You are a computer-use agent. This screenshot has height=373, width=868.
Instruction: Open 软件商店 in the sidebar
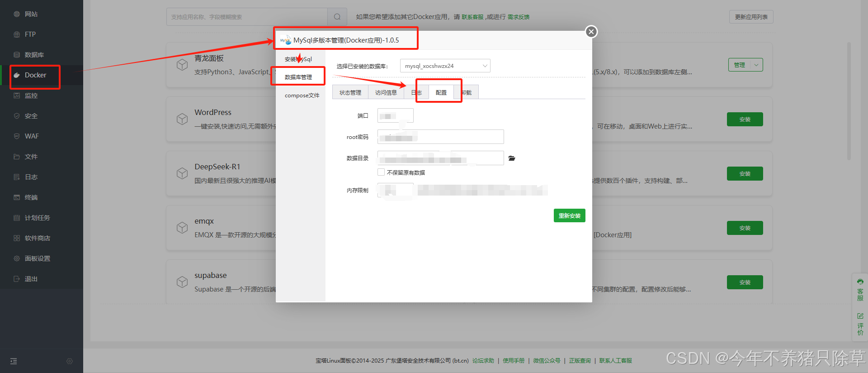(37, 238)
